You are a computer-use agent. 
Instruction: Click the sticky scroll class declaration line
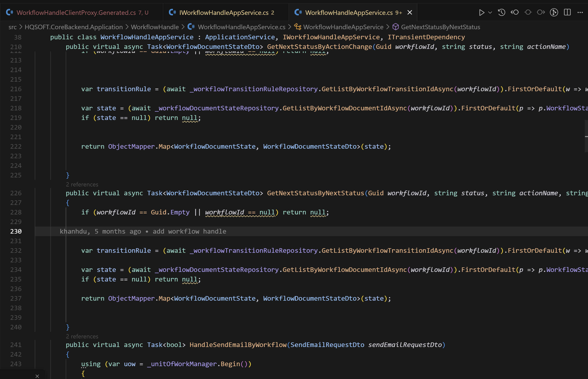tap(257, 37)
